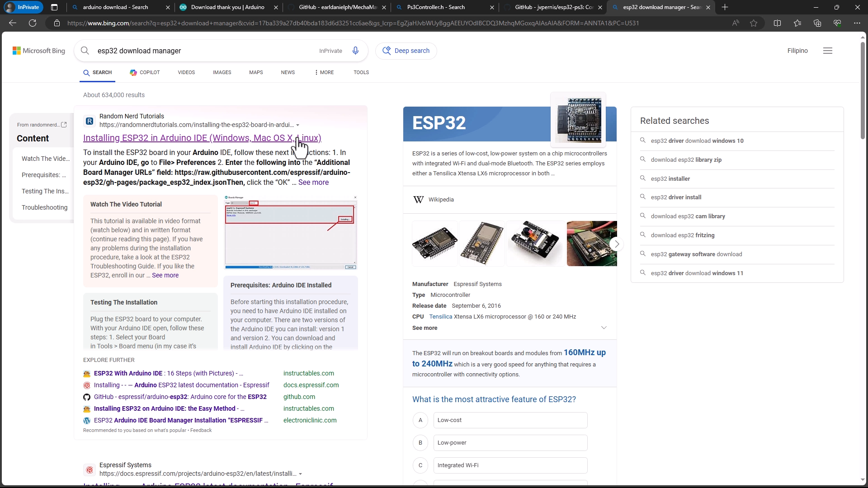The width and height of the screenshot is (868, 488).
Task: Toggle Read aloud icon in address bar
Action: point(736,23)
